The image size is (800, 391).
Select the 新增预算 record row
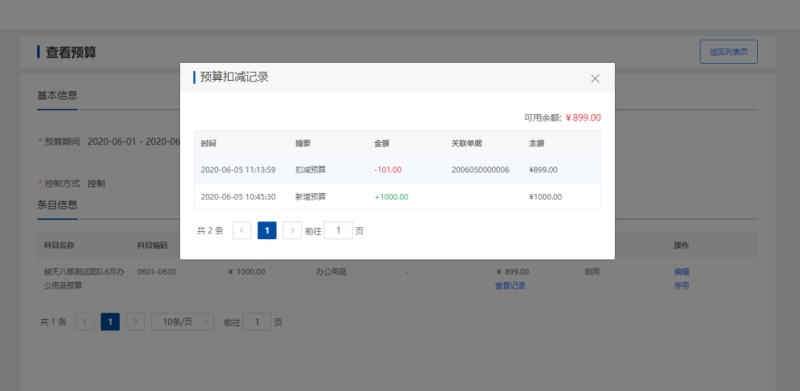(x=397, y=197)
